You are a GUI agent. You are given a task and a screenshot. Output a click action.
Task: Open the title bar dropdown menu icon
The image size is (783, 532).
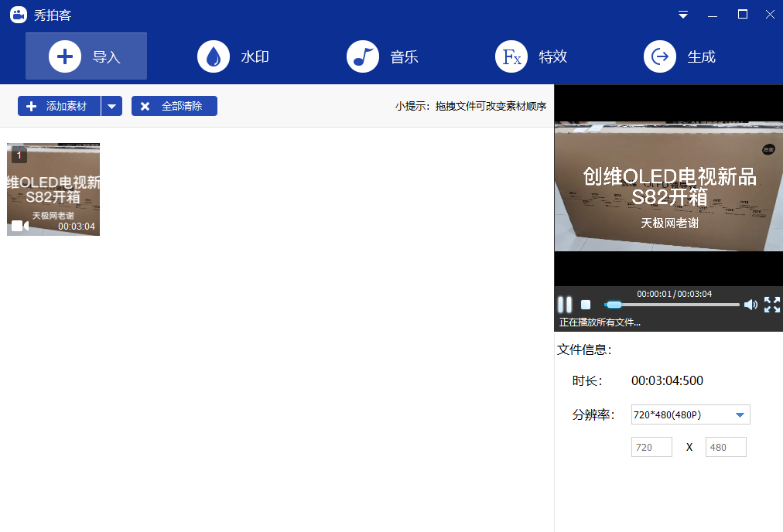click(683, 15)
